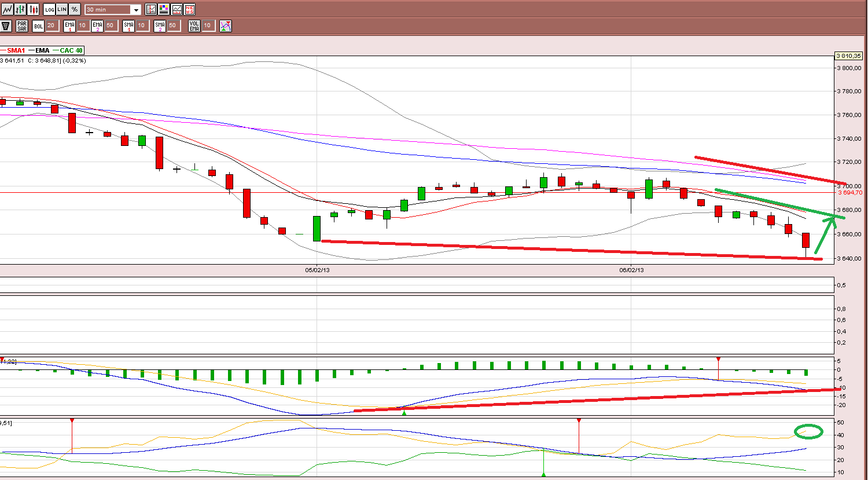Viewport: 868px width, 480px height.
Task: Switch to line chart display
Action: (7, 9)
